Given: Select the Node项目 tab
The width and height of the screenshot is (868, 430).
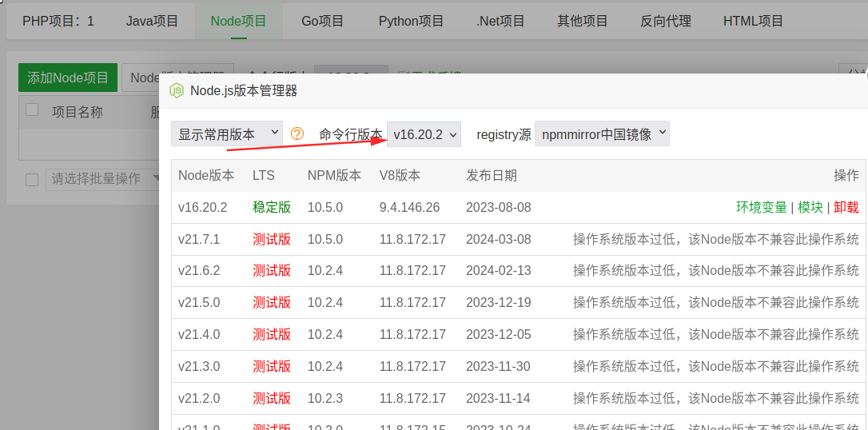Looking at the screenshot, I should pos(239,21).
